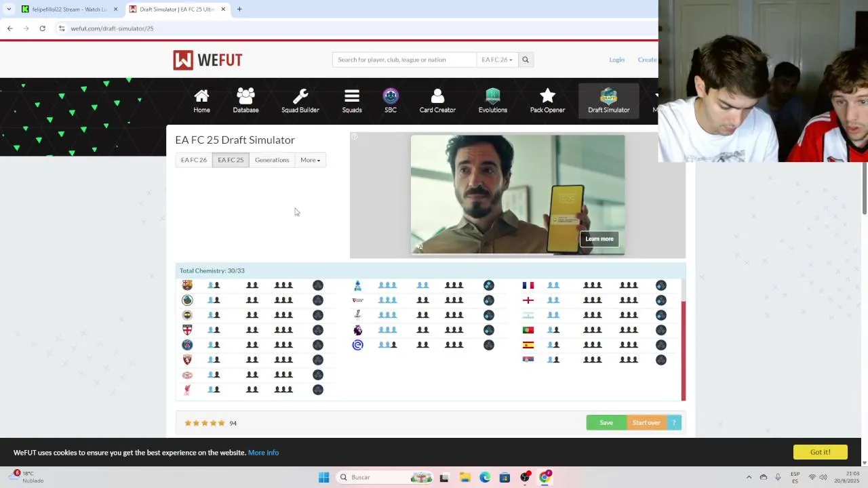The width and height of the screenshot is (868, 488).
Task: Click the green Save button
Action: point(606,423)
